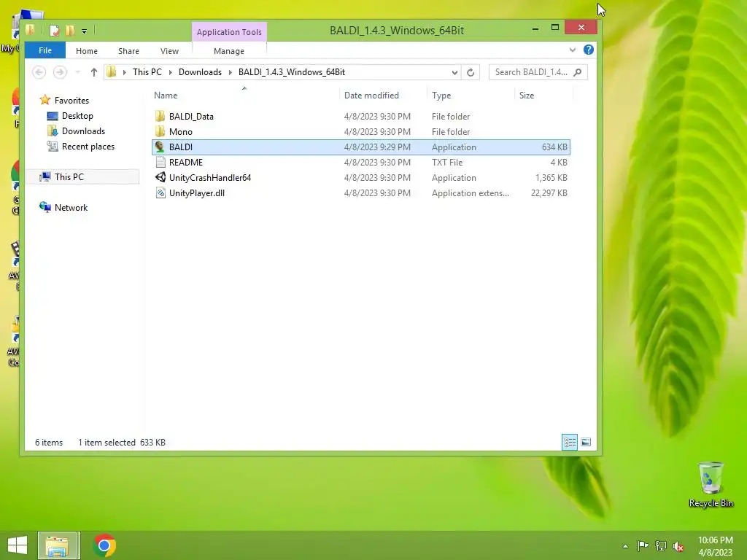Open the Manage tab under Application Tools
This screenshot has width=747, height=560.
point(229,51)
